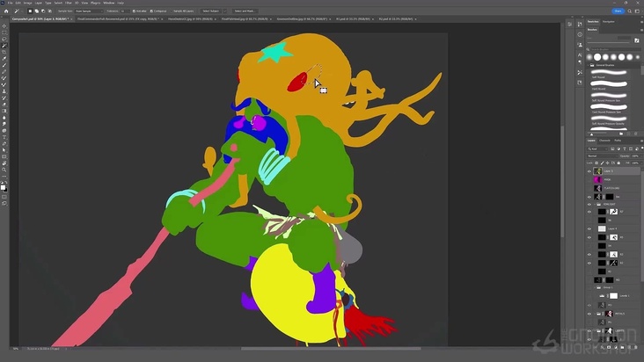
Task: Choose Intersect with Selection mode icon
Action: coord(49,11)
